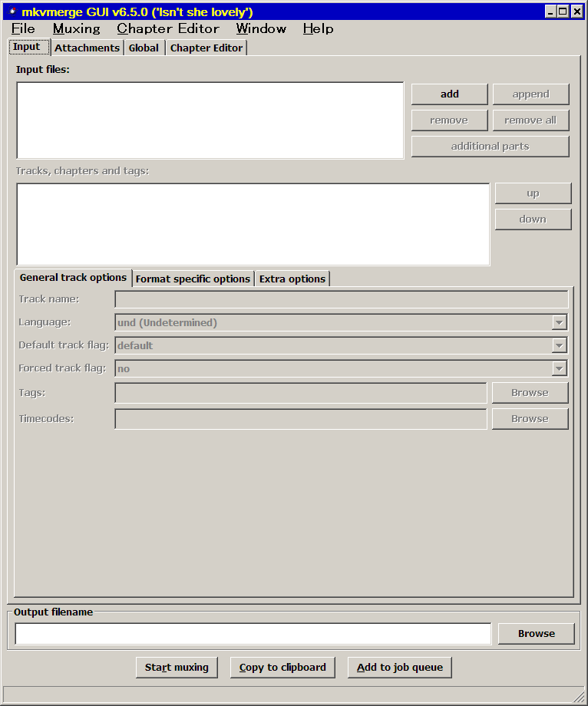Open the Muxing menu
Screen dimensions: 588x706
point(77,29)
